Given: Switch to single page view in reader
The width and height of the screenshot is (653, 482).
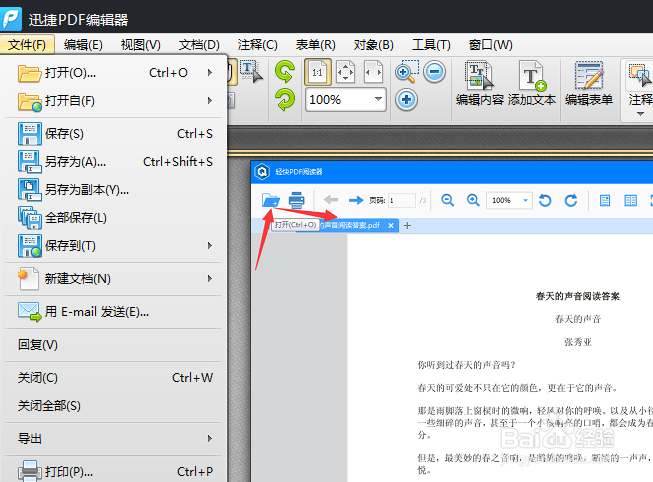Looking at the screenshot, I should point(605,201).
